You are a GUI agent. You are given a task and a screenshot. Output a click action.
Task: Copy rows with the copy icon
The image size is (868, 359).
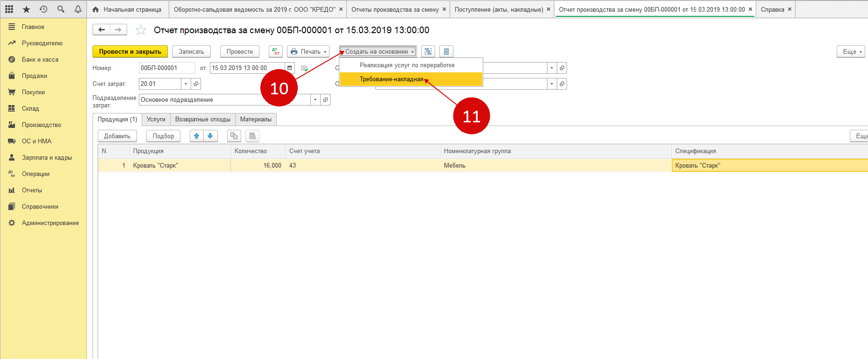coord(234,136)
